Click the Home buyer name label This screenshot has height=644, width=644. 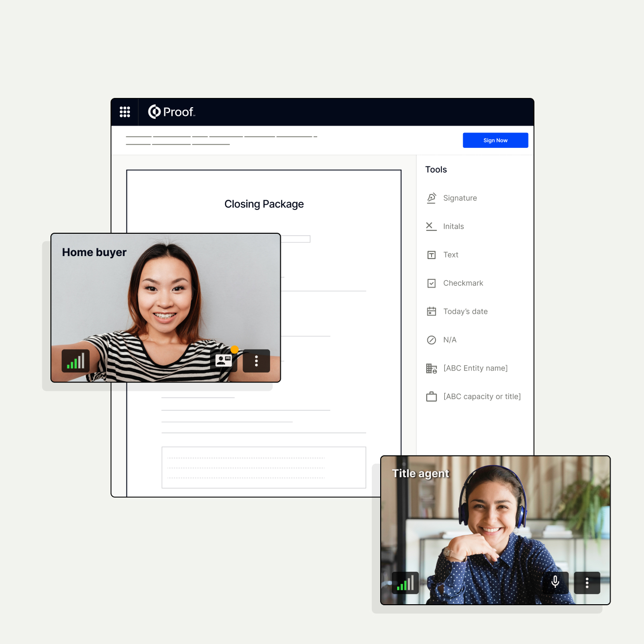94,253
